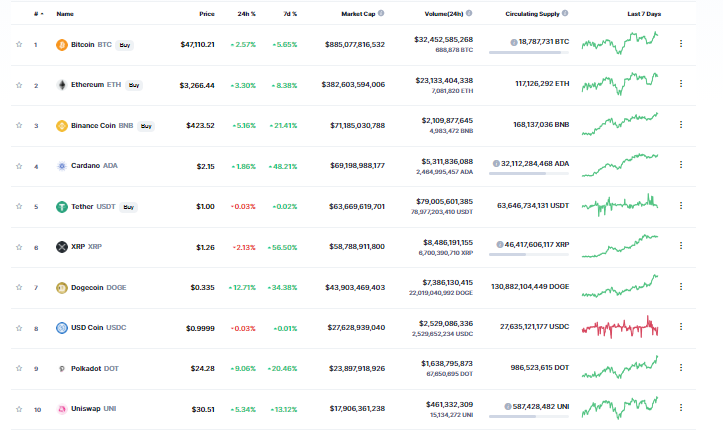The height and width of the screenshot is (434, 723).
Task: Sort table by Name column header
Action: click(x=65, y=14)
